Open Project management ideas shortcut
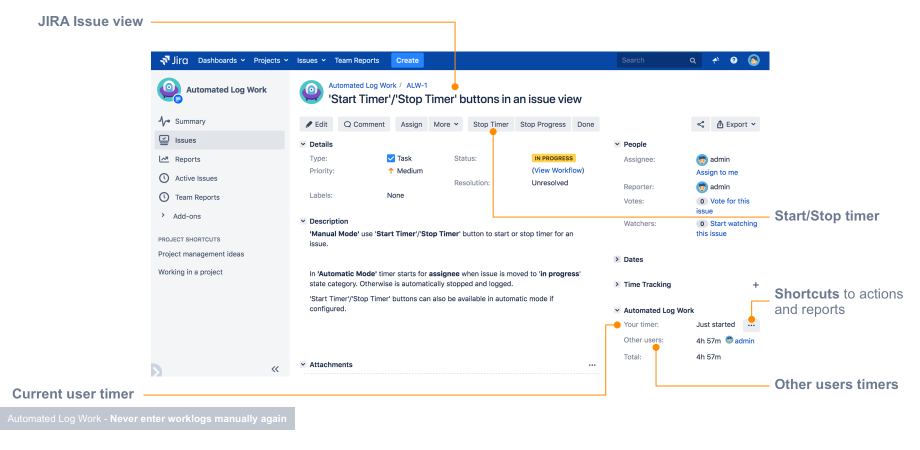 point(201,254)
